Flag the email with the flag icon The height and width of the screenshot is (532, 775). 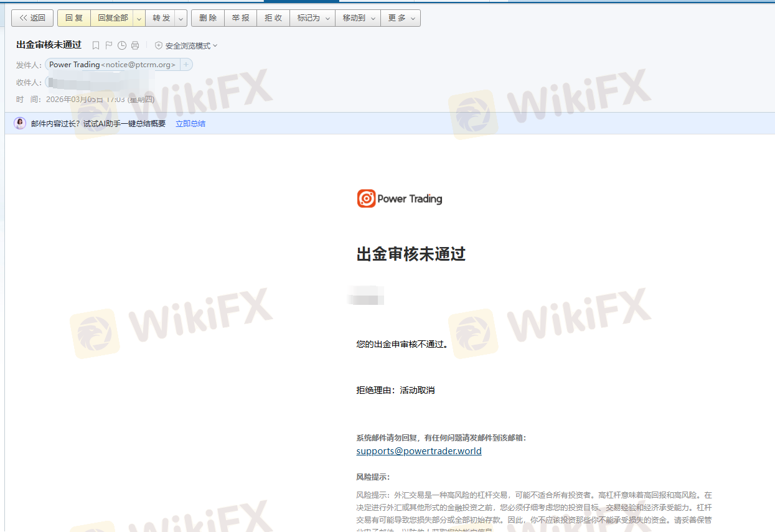108,45
